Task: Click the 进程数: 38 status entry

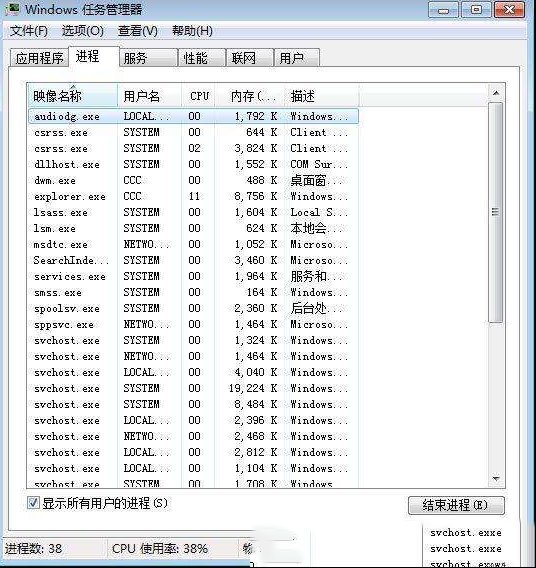Action: tap(34, 548)
